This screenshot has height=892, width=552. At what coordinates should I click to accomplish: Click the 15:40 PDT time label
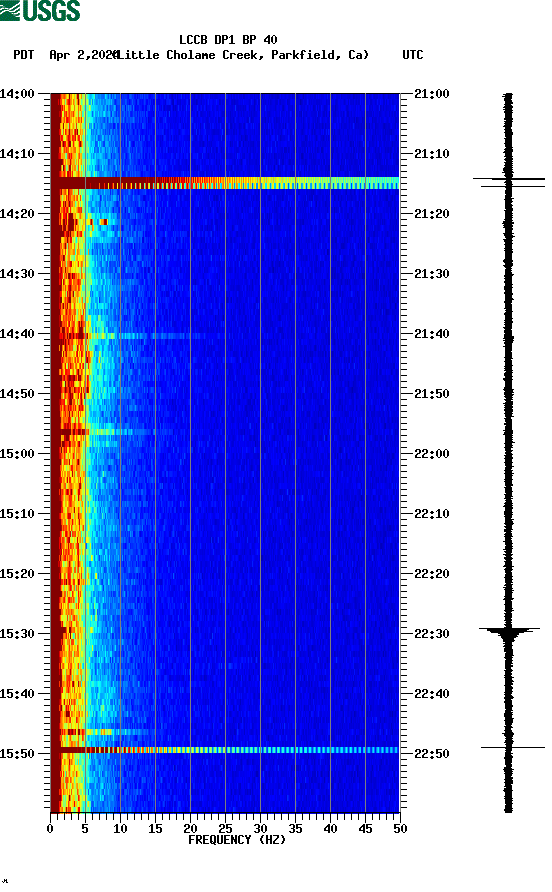(x=17, y=694)
